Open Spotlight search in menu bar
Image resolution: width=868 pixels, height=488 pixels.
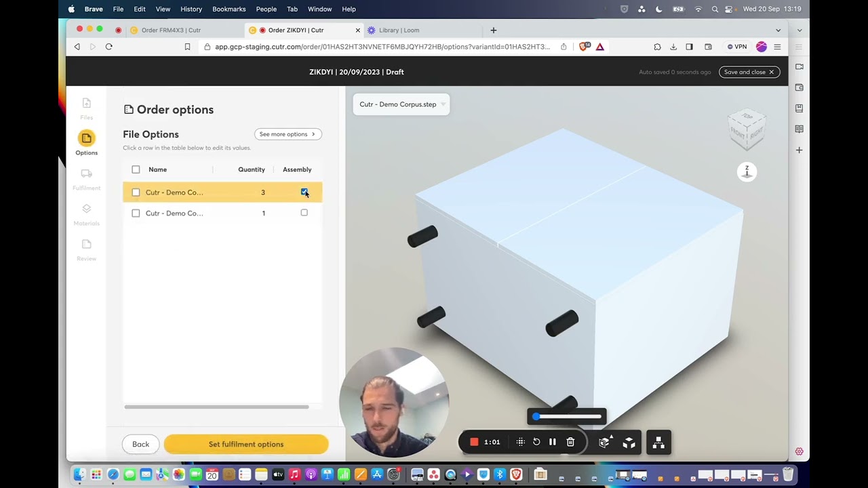715,9
